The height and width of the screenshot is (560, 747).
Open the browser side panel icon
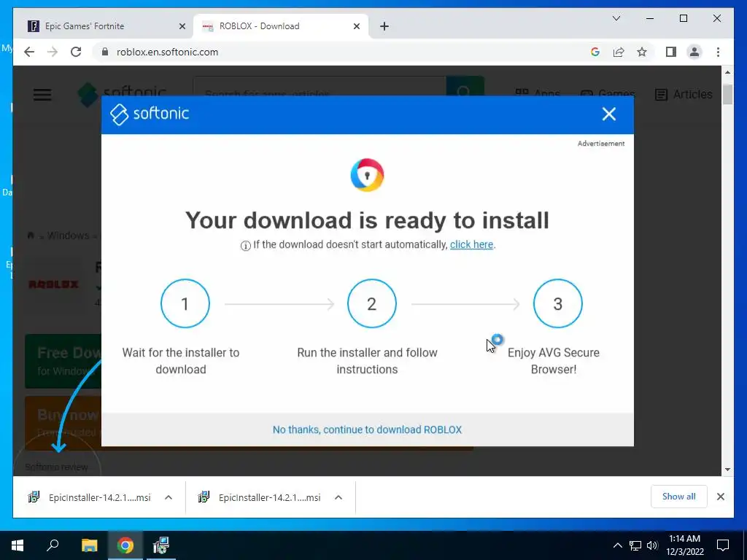[x=671, y=52]
